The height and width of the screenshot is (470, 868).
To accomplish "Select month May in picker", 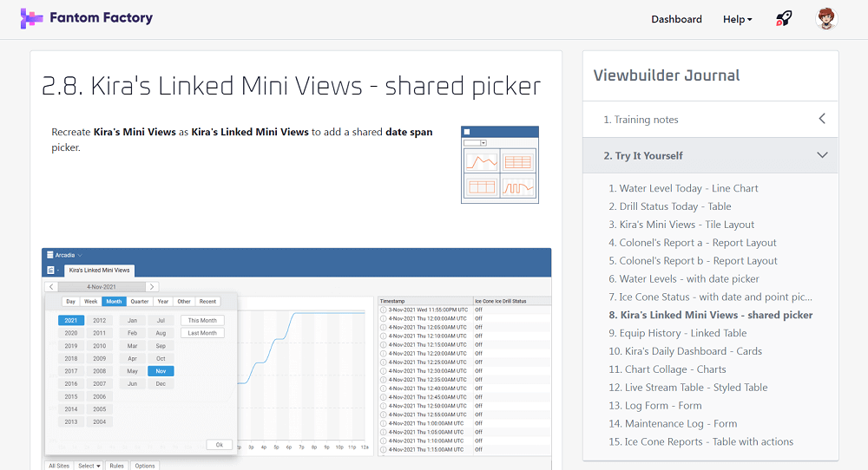I will (x=132, y=371).
